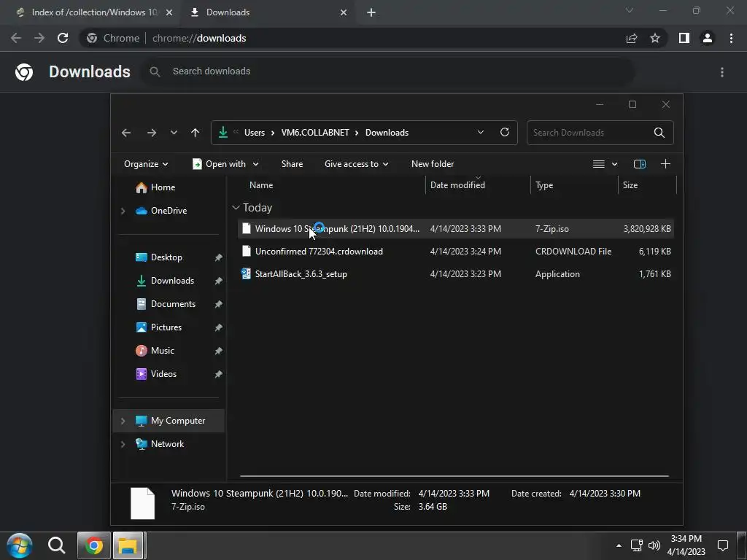Reload the Chrome page

[x=63, y=38]
